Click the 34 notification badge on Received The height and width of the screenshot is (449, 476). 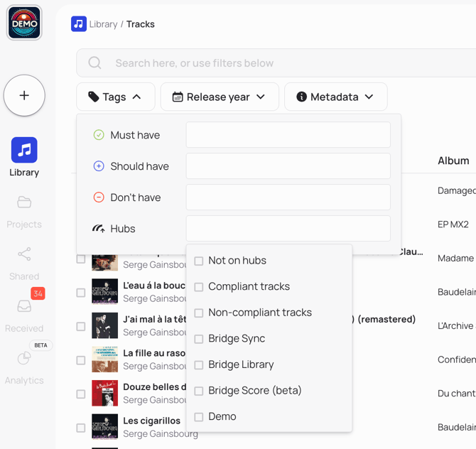[38, 293]
